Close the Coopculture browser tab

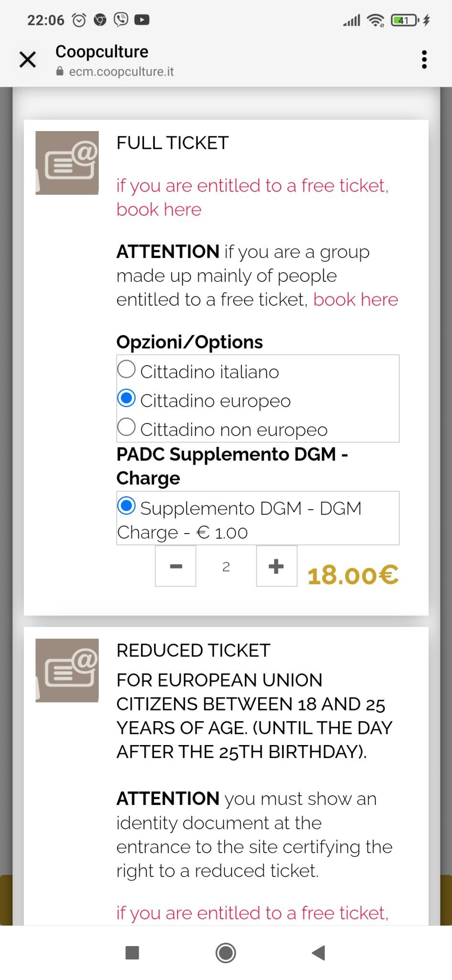(28, 60)
